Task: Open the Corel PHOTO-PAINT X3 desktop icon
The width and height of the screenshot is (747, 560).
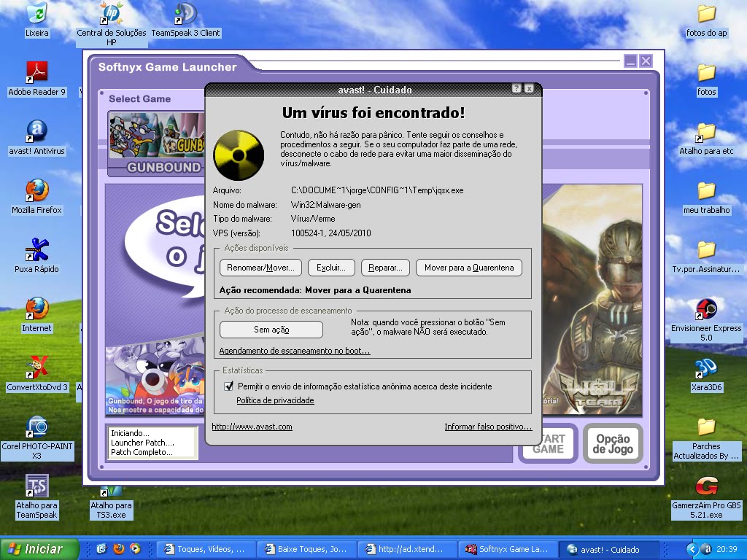Action: pyautogui.click(x=36, y=437)
